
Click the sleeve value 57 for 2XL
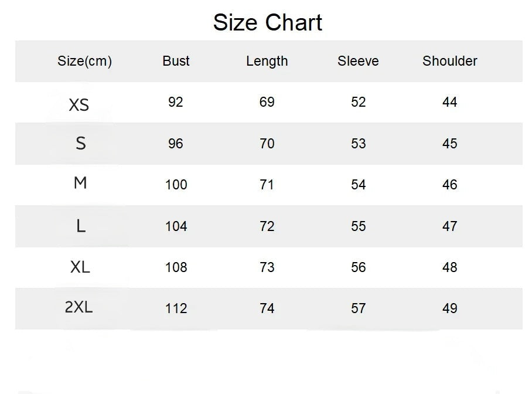pyautogui.click(x=358, y=308)
